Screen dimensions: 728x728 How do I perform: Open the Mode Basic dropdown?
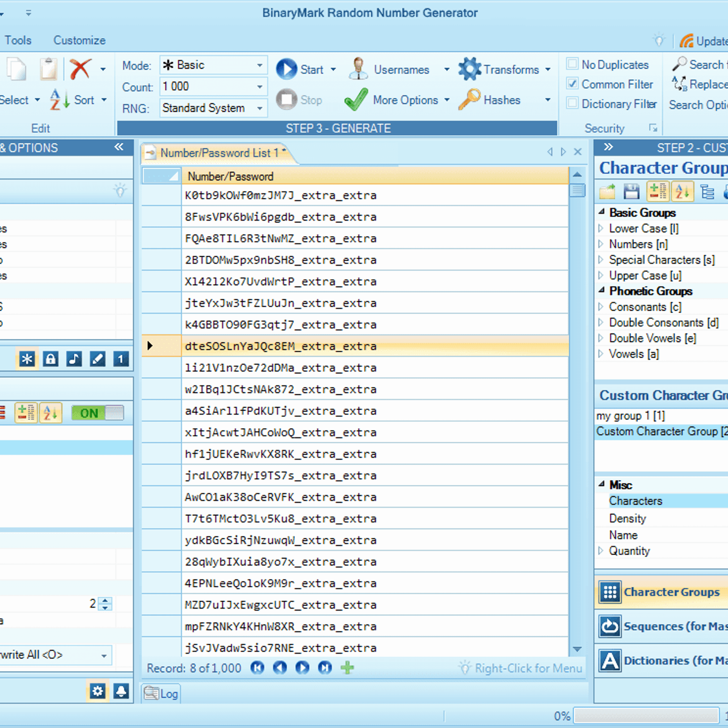point(259,65)
